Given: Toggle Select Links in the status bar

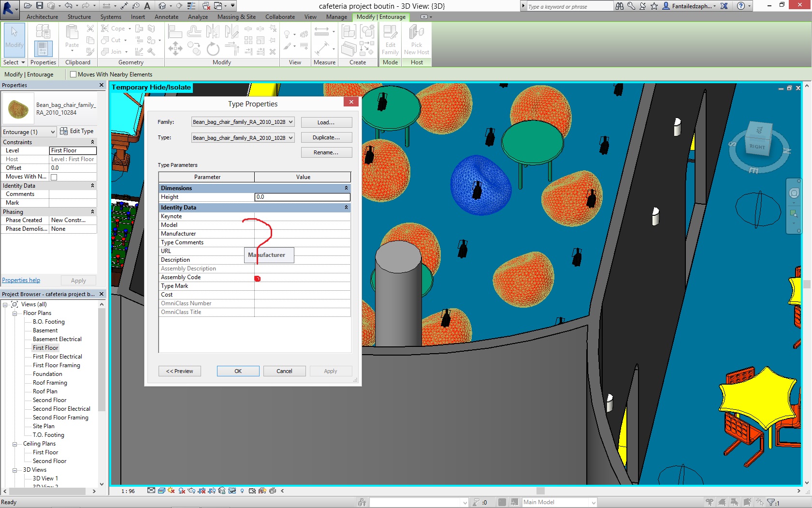Looking at the screenshot, I should (x=710, y=502).
